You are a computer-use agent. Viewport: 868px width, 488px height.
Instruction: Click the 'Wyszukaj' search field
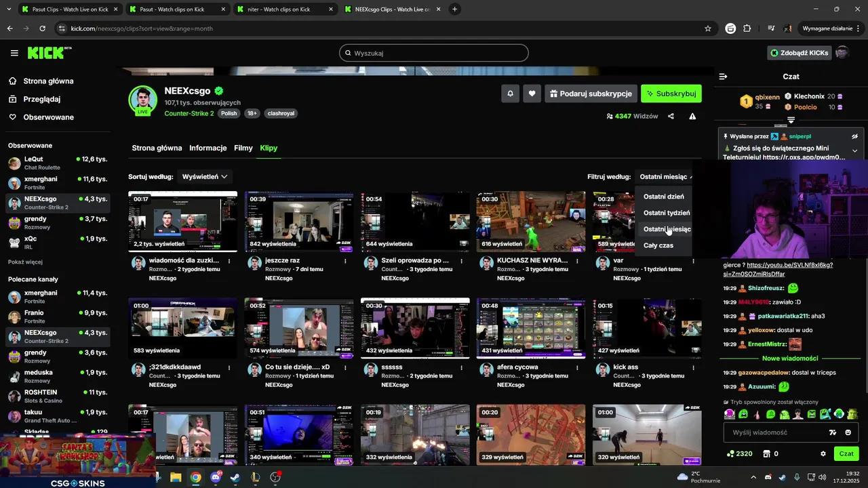(x=434, y=53)
